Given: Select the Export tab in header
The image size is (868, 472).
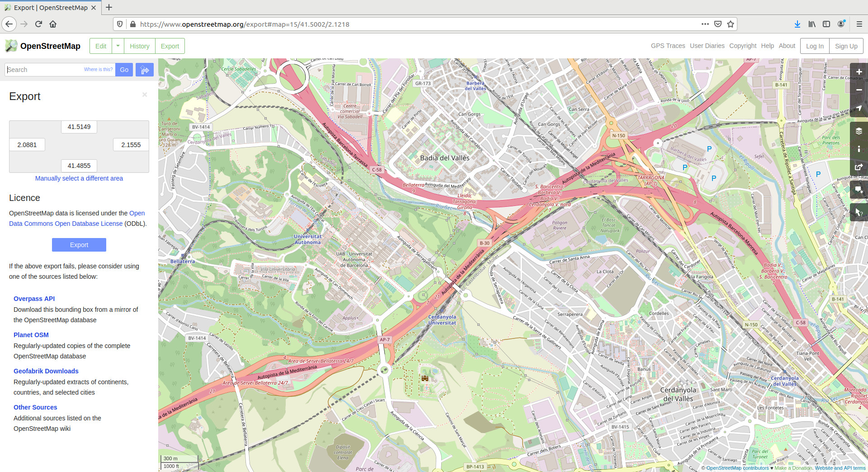Looking at the screenshot, I should [x=170, y=46].
